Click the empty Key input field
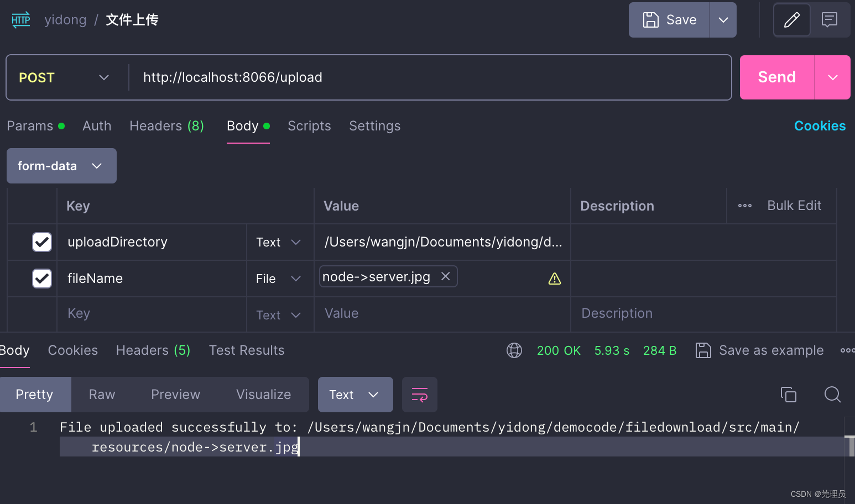This screenshot has height=504, width=855. click(152, 313)
